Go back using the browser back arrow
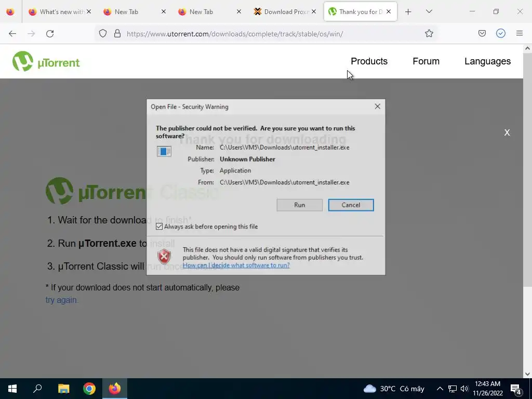Viewport: 532px width, 399px height. pyautogui.click(x=12, y=34)
